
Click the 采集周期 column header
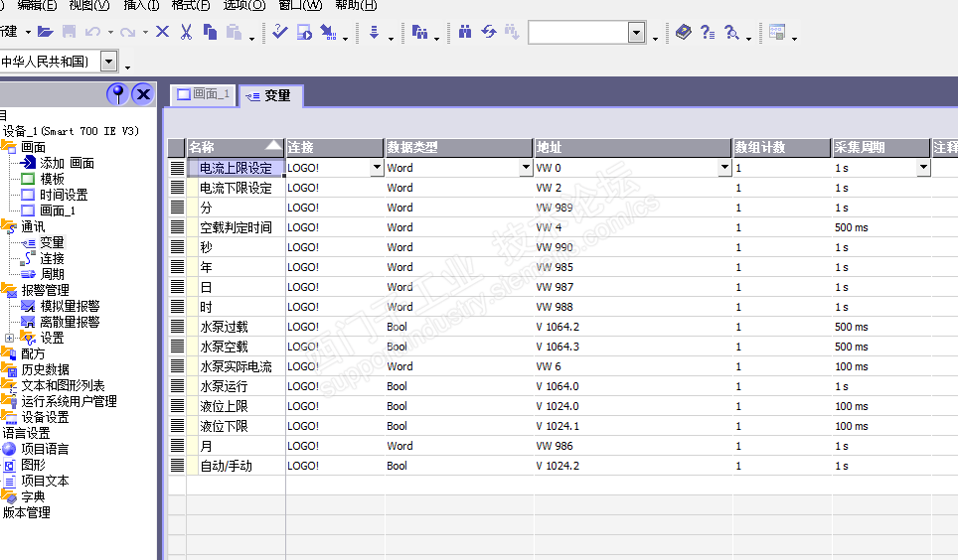(881, 147)
